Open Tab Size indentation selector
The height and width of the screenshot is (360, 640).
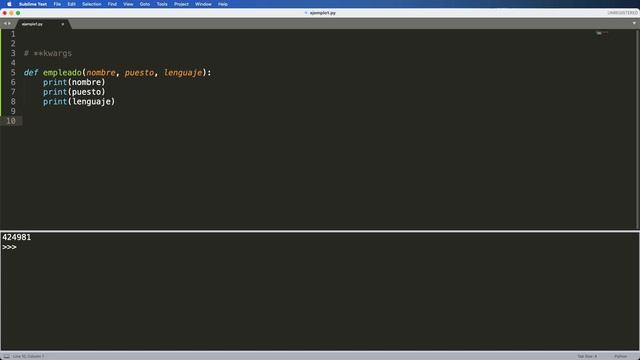(x=587, y=356)
